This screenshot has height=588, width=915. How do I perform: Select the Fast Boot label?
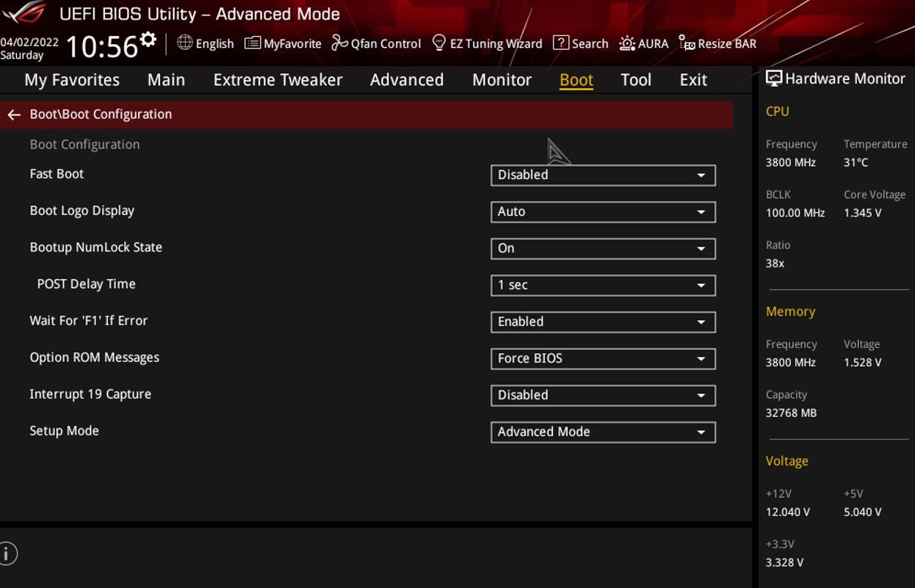pyautogui.click(x=57, y=174)
